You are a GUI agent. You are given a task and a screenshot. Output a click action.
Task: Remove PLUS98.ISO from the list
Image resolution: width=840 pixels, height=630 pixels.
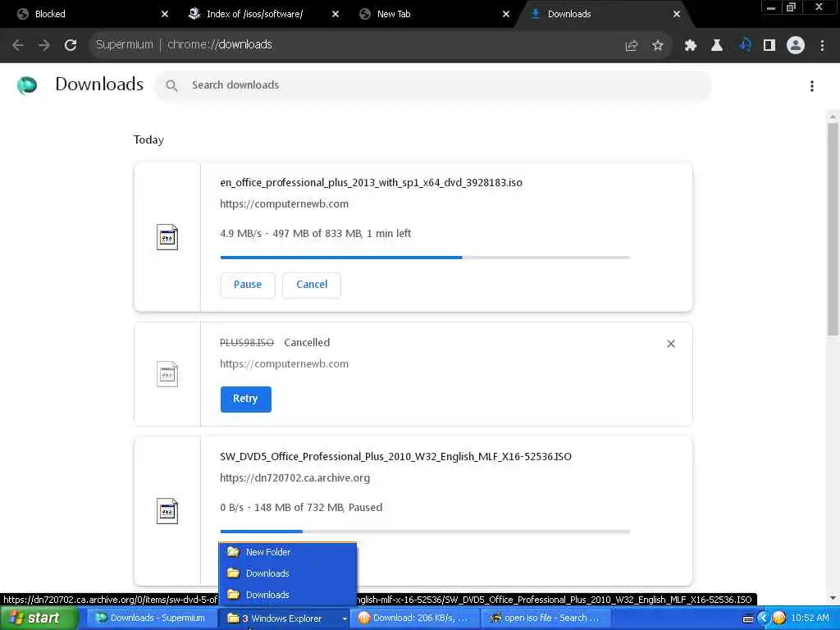(671, 344)
